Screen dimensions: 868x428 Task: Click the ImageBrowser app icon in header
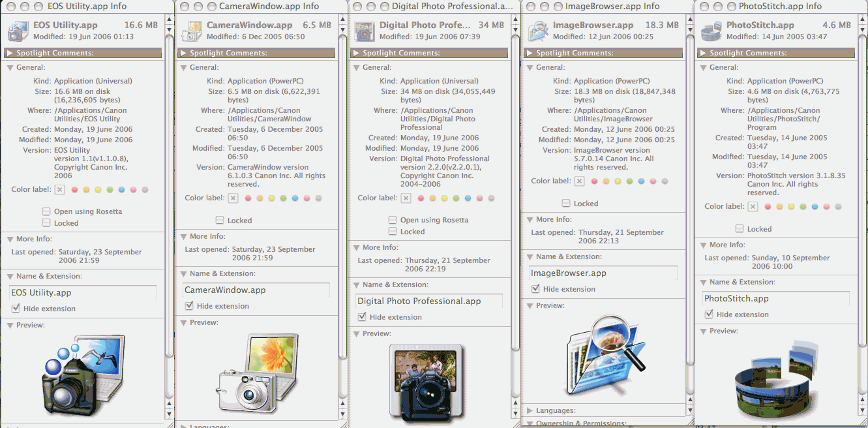[537, 30]
